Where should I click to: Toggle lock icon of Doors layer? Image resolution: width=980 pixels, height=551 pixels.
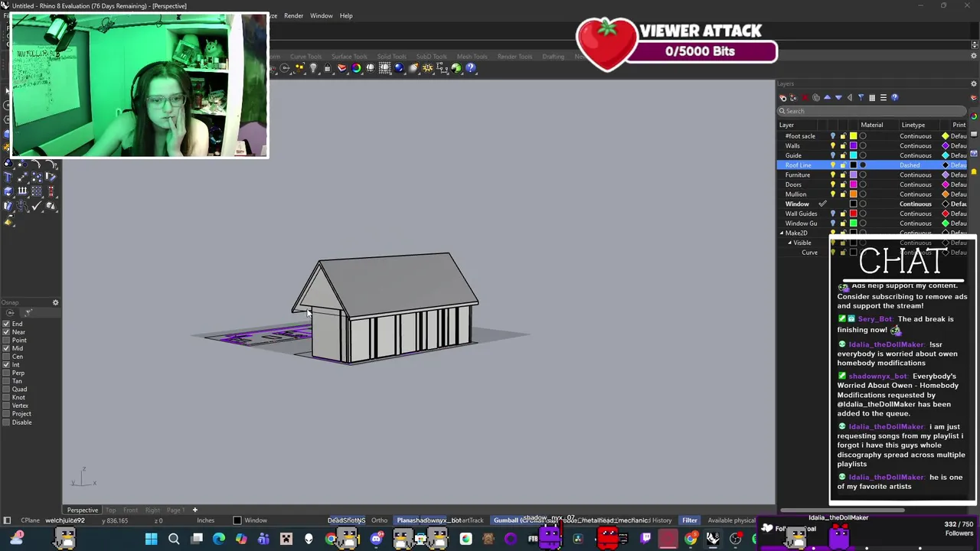[843, 184]
